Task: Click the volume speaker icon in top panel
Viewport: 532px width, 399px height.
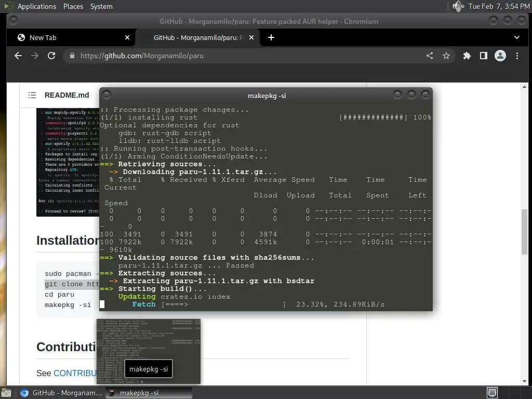Action: click(x=458, y=6)
